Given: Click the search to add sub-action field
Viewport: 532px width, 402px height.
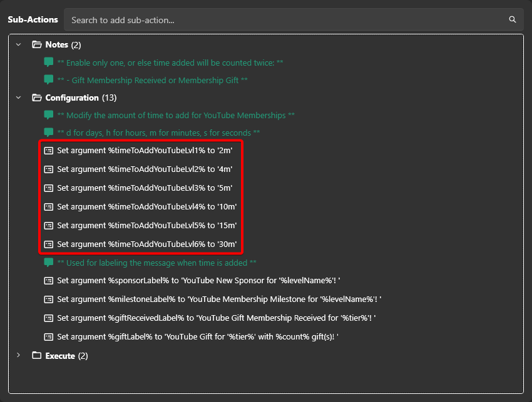Looking at the screenshot, I should 250,19.
